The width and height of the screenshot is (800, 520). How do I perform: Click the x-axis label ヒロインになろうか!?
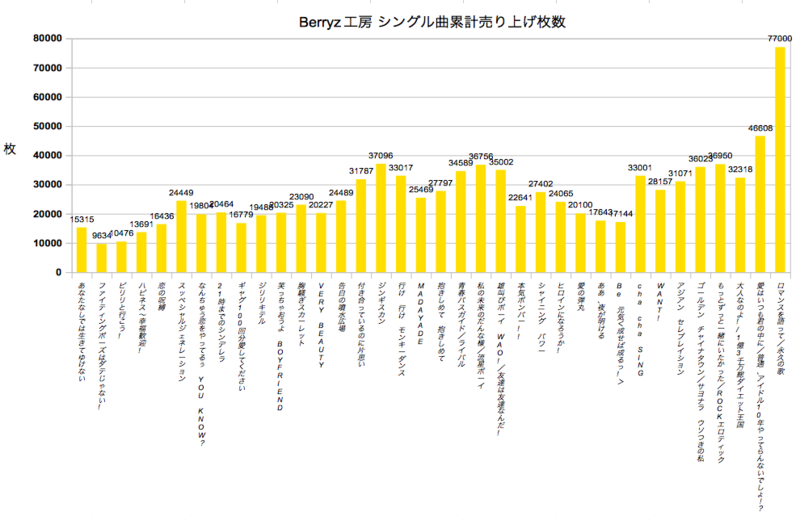561,317
